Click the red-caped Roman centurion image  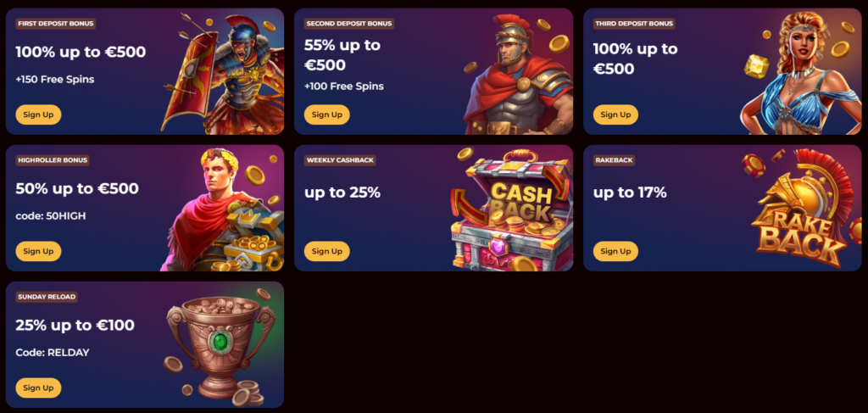coord(518,75)
